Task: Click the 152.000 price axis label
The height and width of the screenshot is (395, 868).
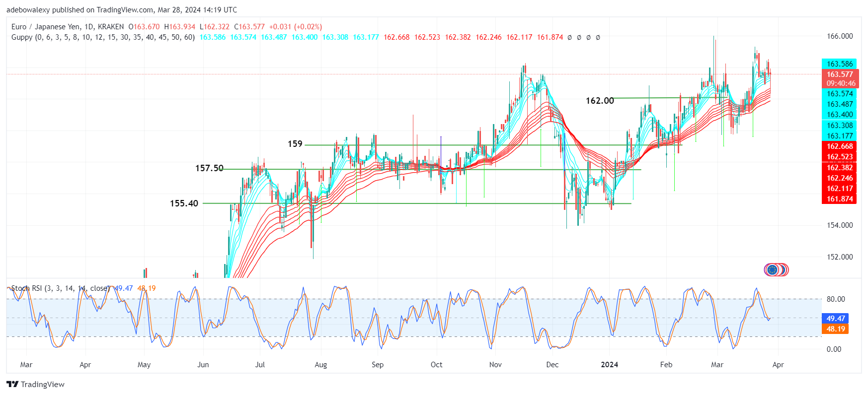Action: tap(840, 257)
